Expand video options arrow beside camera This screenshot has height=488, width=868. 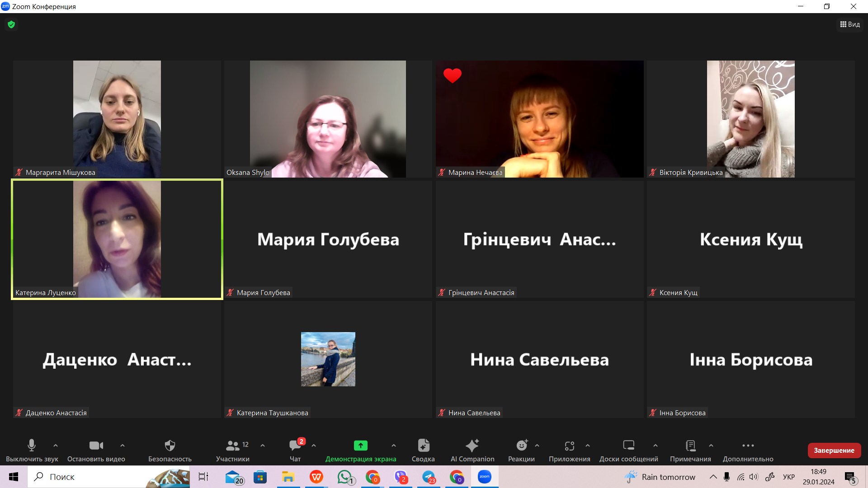click(123, 446)
